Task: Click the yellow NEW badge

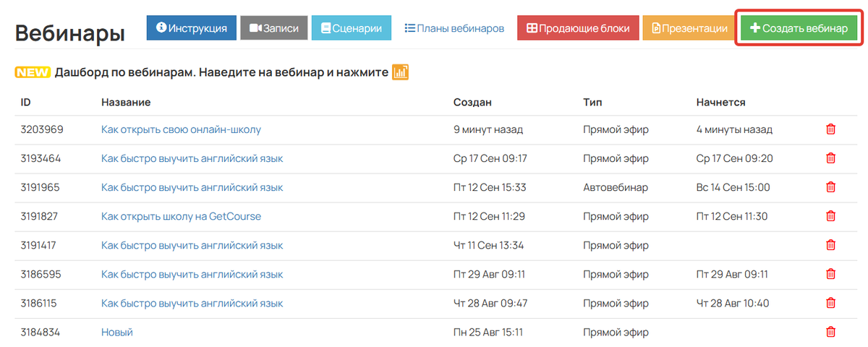Action: click(x=33, y=72)
